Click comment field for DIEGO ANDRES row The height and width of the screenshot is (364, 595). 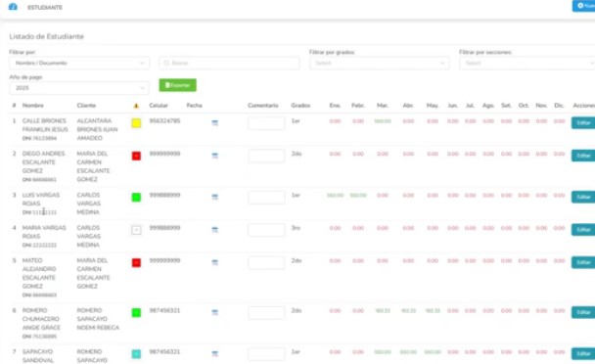[266, 156]
